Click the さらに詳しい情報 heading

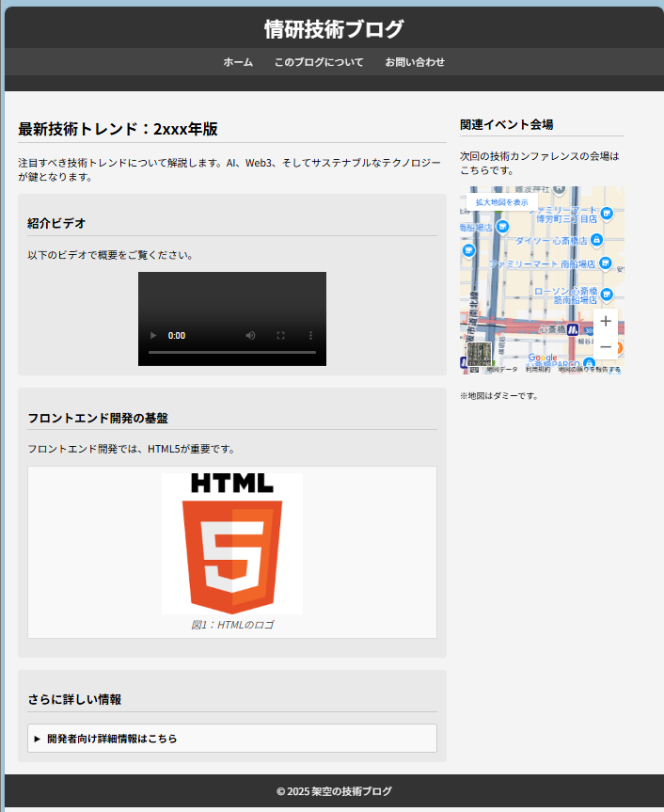74,700
